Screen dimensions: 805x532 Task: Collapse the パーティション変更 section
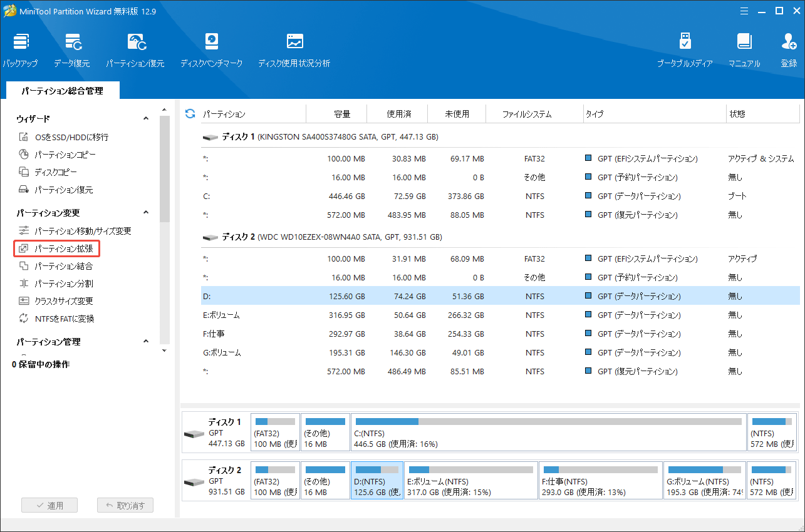click(x=146, y=213)
